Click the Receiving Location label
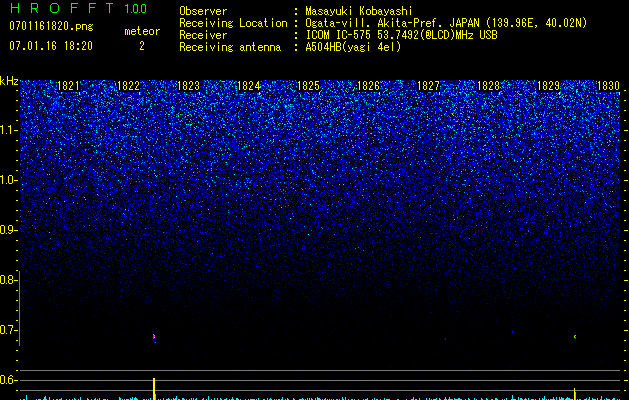The width and height of the screenshot is (629, 400). [233, 23]
